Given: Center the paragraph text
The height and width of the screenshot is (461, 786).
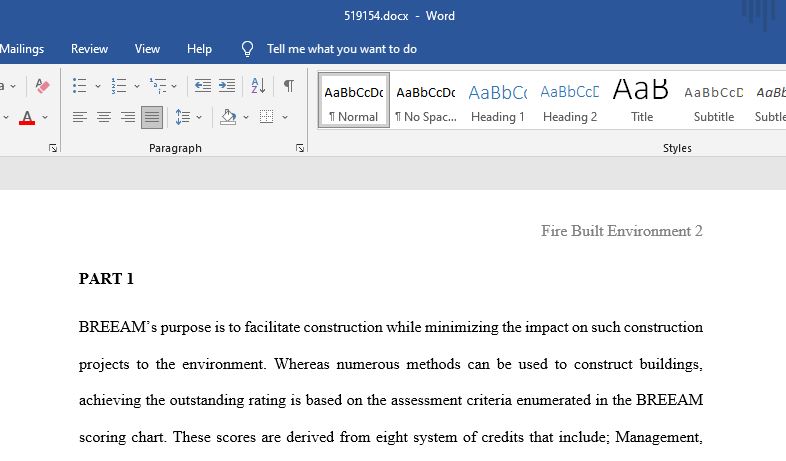Looking at the screenshot, I should tap(104, 117).
